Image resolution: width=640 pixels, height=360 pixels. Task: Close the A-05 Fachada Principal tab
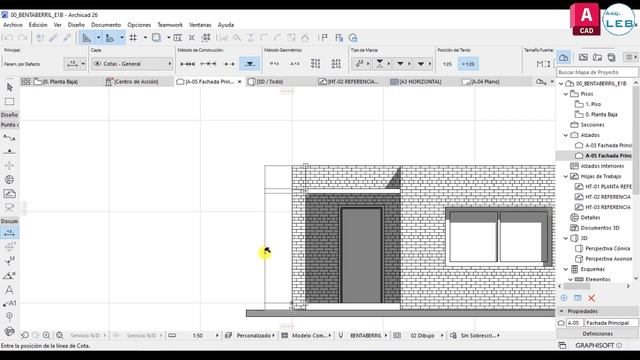(240, 82)
